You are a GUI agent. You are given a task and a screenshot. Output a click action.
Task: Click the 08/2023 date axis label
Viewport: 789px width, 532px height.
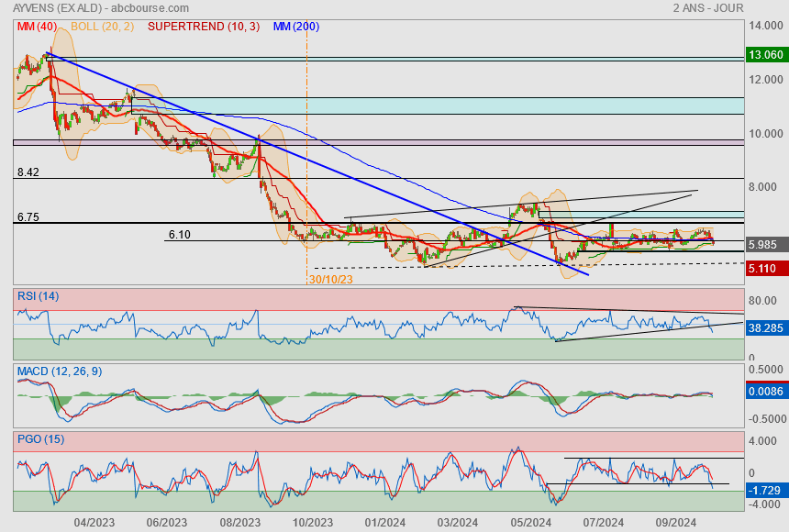[x=239, y=523]
